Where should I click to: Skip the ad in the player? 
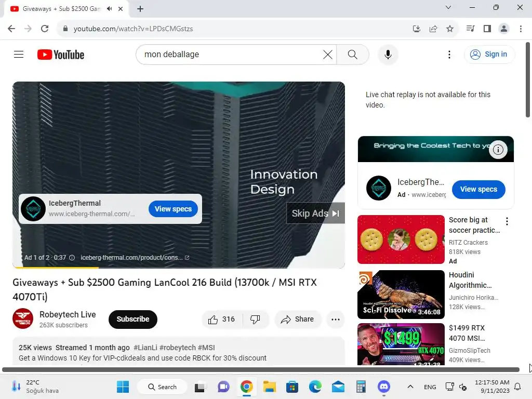pyautogui.click(x=315, y=213)
